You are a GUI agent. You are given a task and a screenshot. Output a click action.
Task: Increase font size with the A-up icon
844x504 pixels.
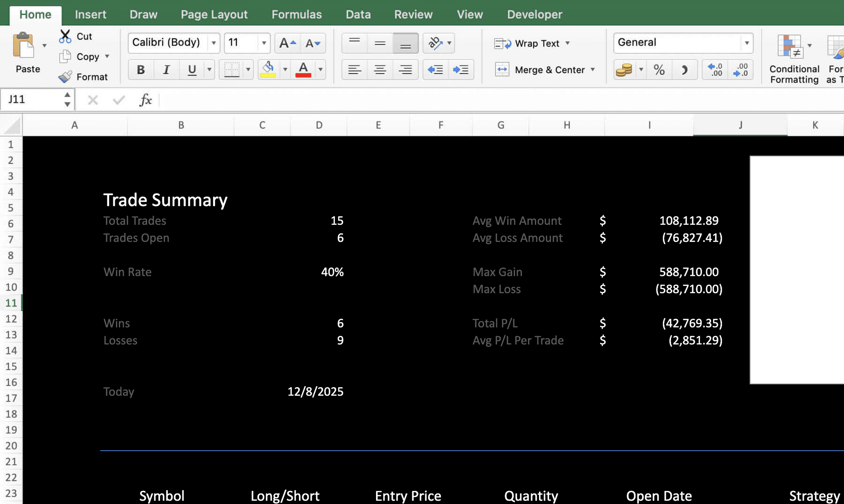[287, 43]
